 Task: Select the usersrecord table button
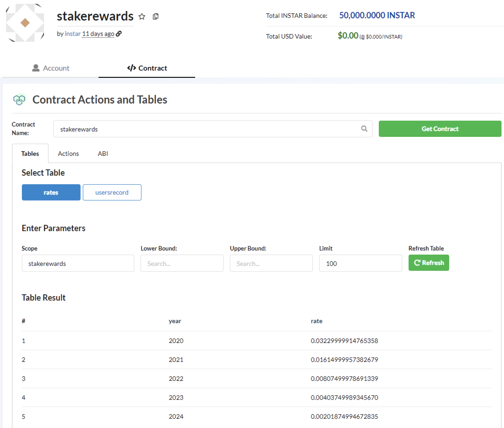tap(112, 192)
